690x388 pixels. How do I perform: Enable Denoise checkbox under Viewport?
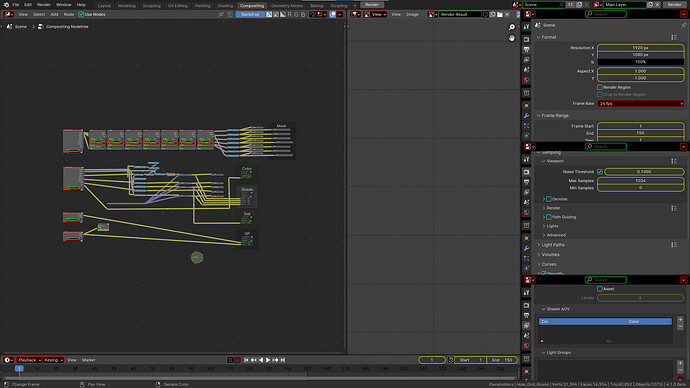tap(549, 199)
